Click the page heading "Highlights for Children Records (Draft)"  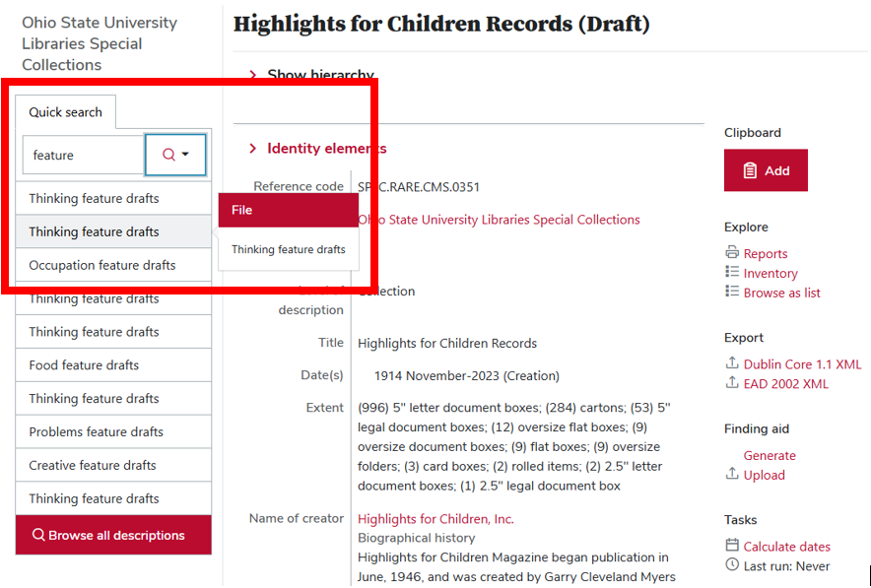441,24
